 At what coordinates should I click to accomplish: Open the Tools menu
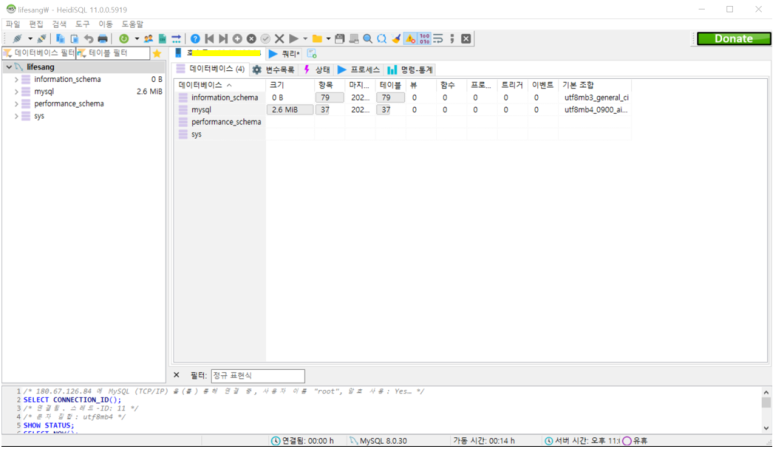click(82, 24)
